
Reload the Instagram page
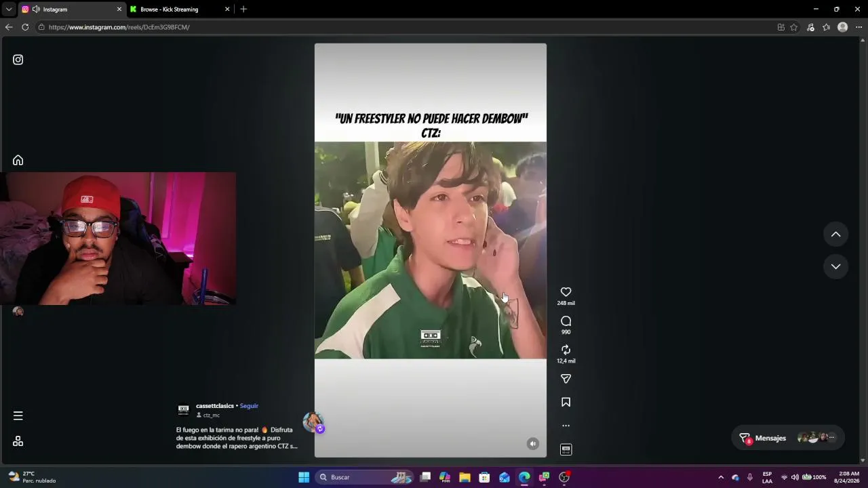click(25, 27)
